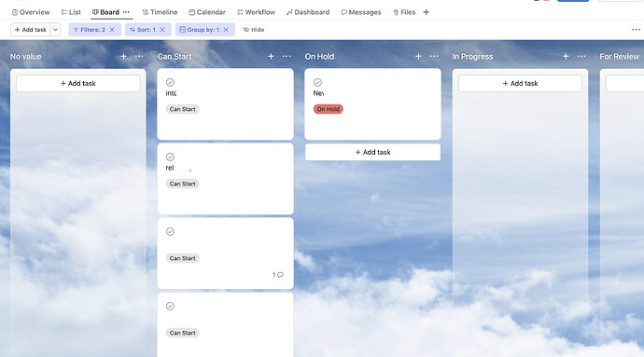Open the Group by: 1 menu
This screenshot has height=357, width=644.
coord(199,30)
